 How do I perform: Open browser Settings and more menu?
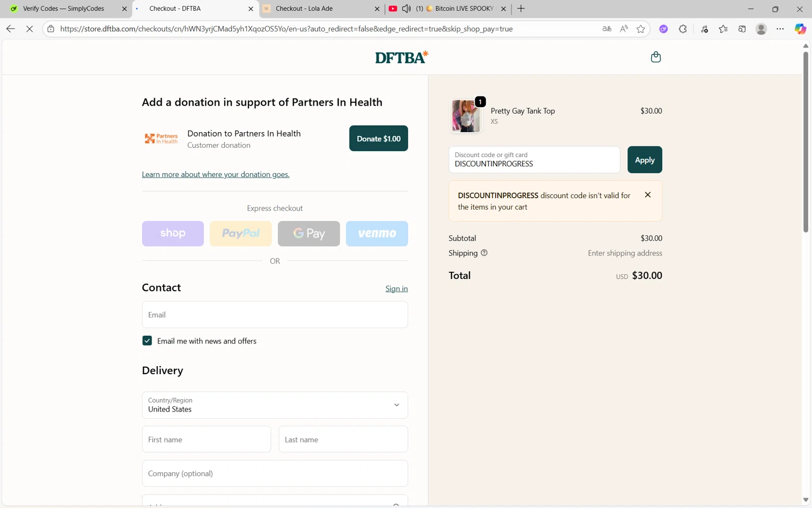[x=780, y=29]
